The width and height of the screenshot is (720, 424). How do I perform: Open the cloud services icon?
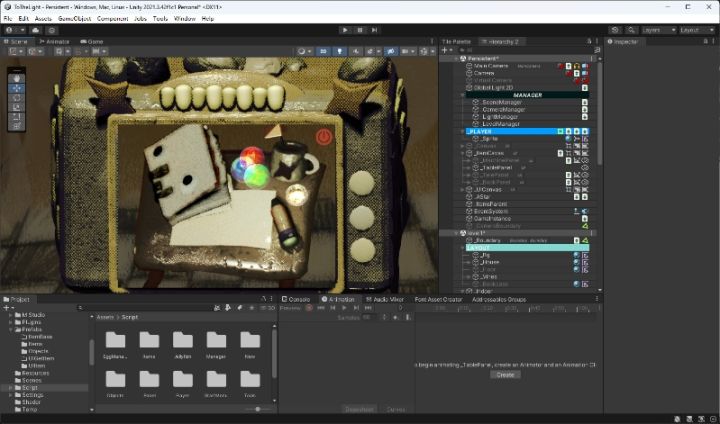pos(34,30)
